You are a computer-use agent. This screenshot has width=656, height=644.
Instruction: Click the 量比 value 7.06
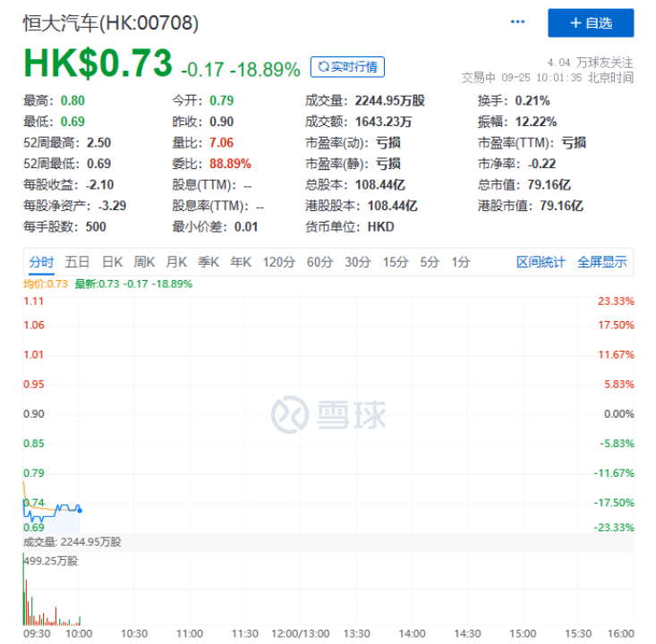[221, 142]
